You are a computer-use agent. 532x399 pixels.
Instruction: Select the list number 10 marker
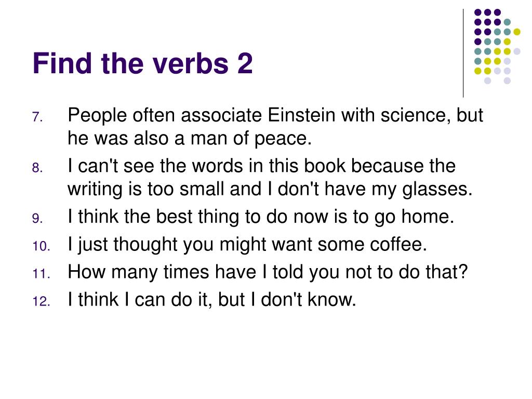click(42, 246)
